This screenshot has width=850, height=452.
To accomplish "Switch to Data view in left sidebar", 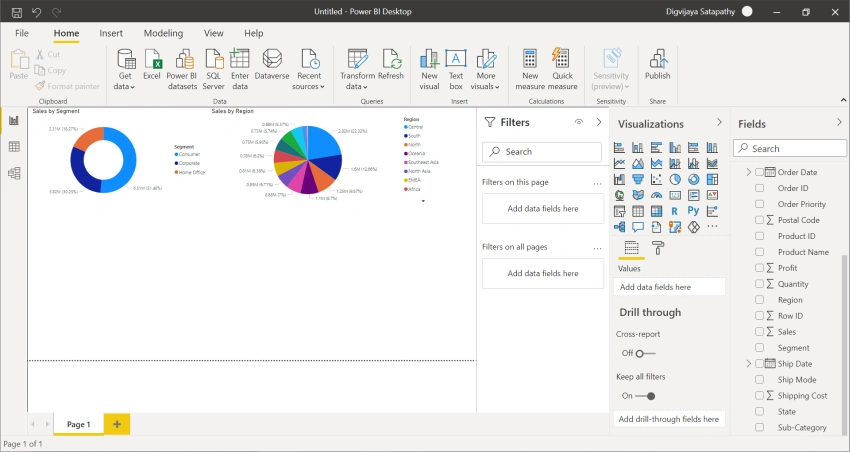I will (x=14, y=146).
